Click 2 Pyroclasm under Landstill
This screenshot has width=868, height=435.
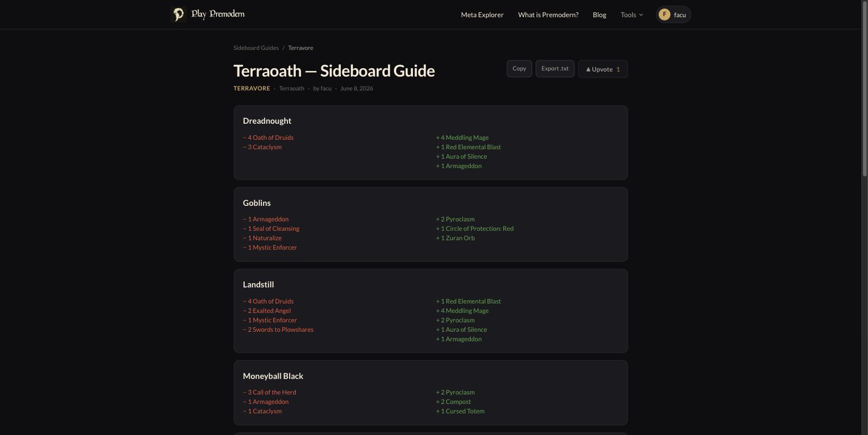(x=455, y=320)
